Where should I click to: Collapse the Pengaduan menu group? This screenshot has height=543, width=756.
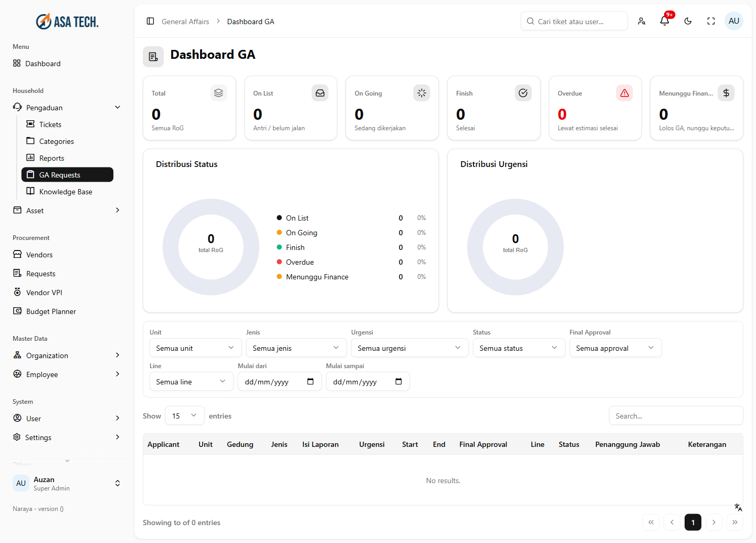67,108
